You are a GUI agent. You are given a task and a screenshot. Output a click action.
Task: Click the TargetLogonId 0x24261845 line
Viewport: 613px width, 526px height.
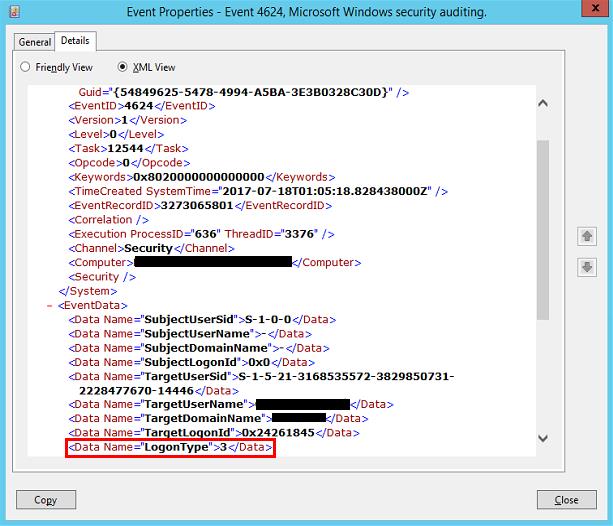click(x=214, y=433)
